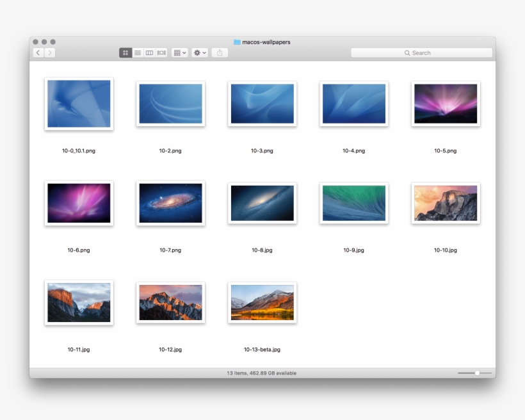Image resolution: width=525 pixels, height=420 pixels.
Task: Click the file name 10-10.jpg
Action: (x=446, y=250)
